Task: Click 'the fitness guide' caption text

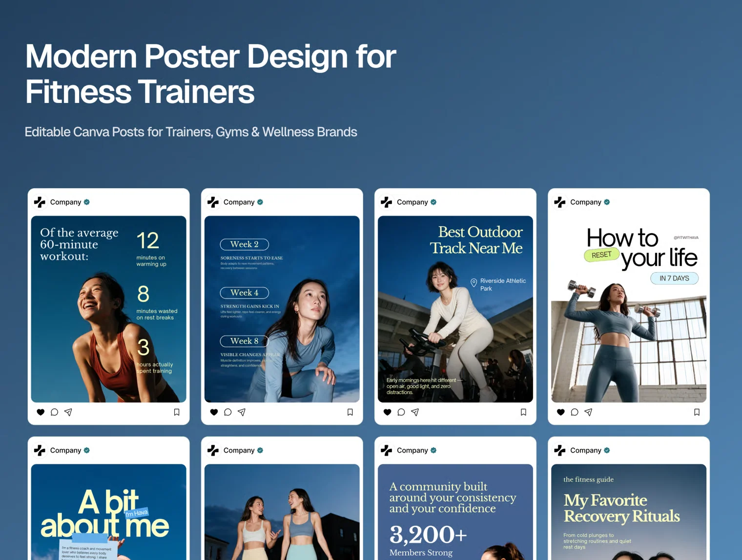Action: pyautogui.click(x=588, y=480)
